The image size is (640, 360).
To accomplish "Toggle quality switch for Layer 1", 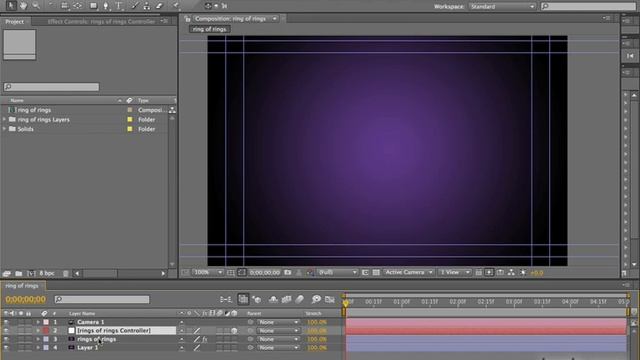I will click(197, 348).
